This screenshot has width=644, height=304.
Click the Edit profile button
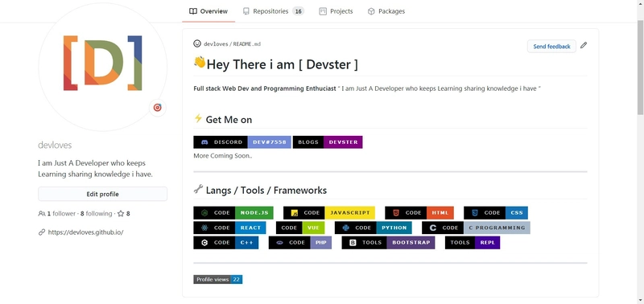point(103,194)
